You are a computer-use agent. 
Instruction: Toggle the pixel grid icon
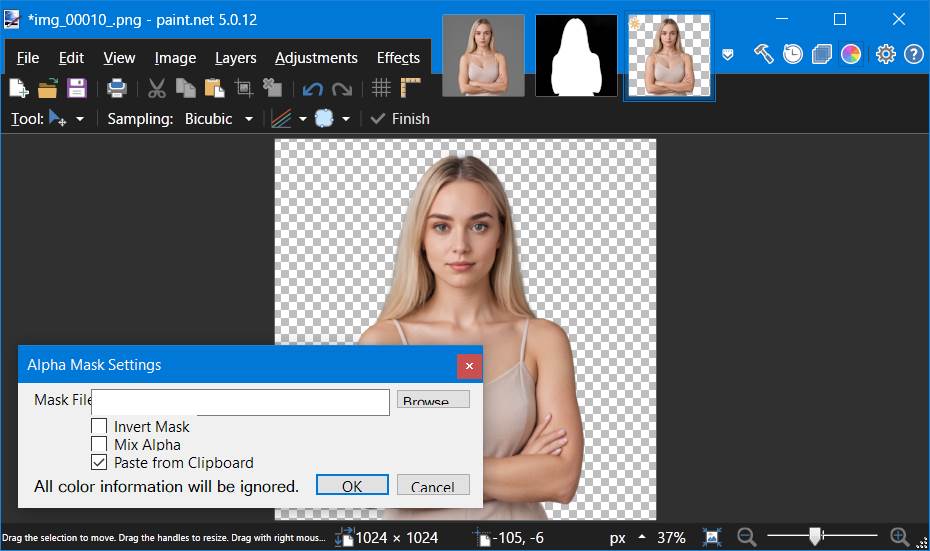(381, 88)
